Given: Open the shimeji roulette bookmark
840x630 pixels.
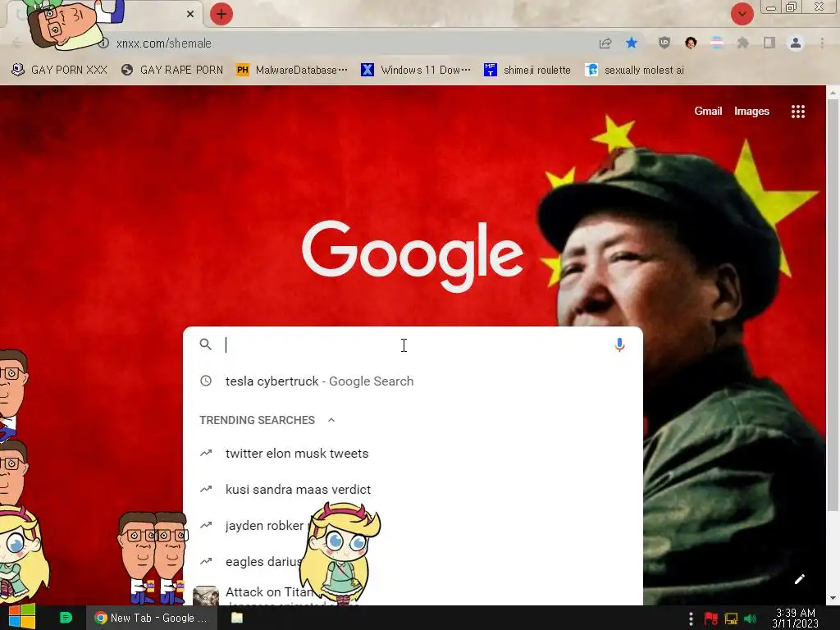Looking at the screenshot, I should pyautogui.click(x=527, y=71).
